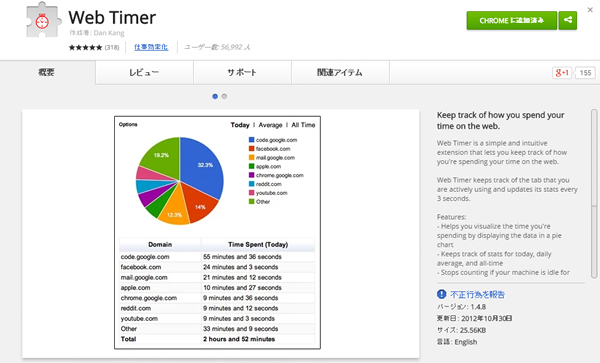
Task: Click the code.google.com legend entry
Action: point(273,140)
